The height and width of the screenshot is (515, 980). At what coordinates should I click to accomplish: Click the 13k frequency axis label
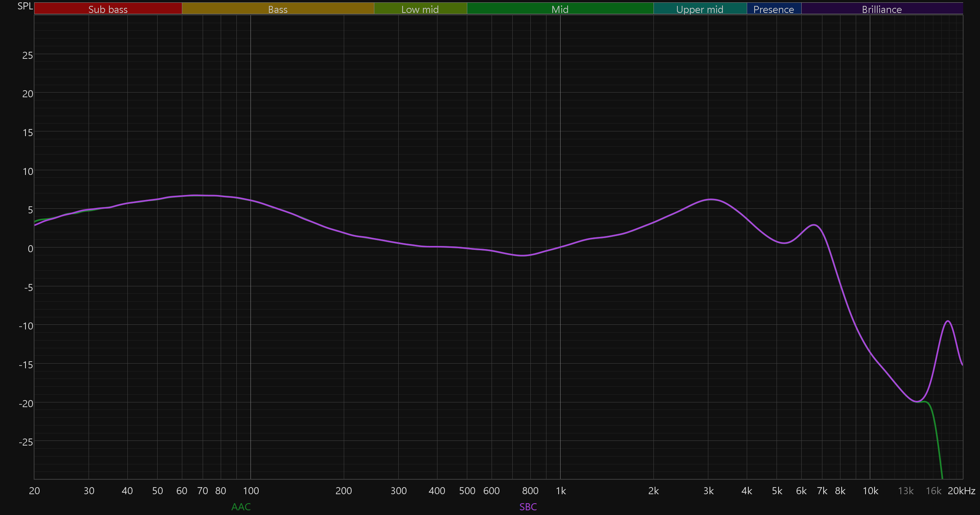[906, 491]
